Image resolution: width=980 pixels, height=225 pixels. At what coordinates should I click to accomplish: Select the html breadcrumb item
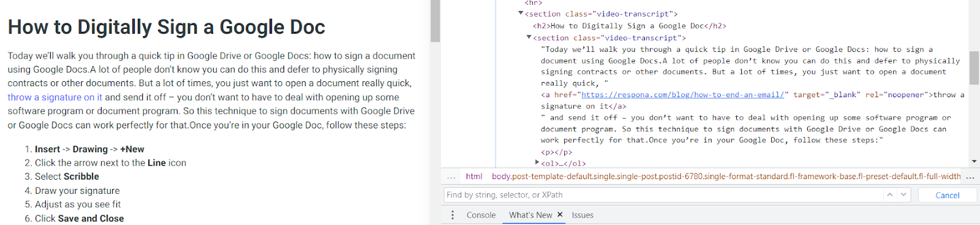474,177
